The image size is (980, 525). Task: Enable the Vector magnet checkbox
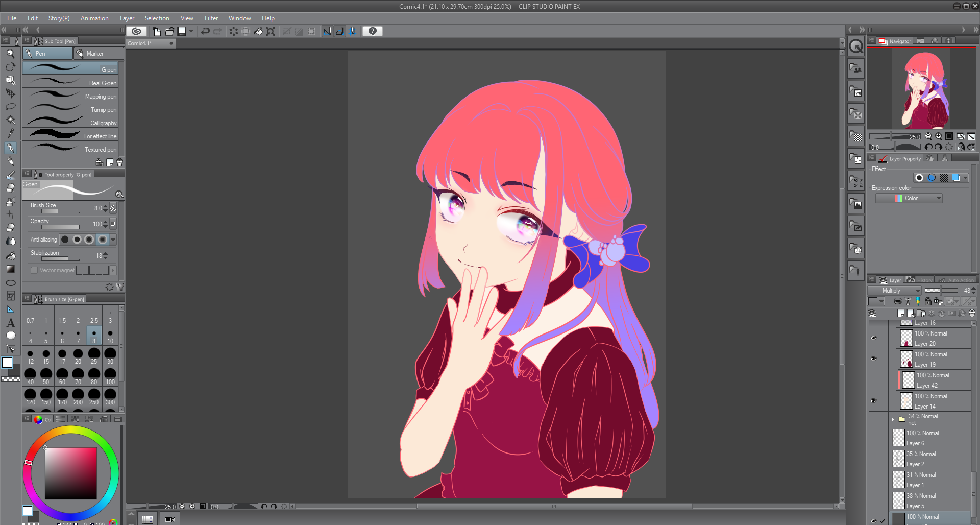[x=34, y=270]
